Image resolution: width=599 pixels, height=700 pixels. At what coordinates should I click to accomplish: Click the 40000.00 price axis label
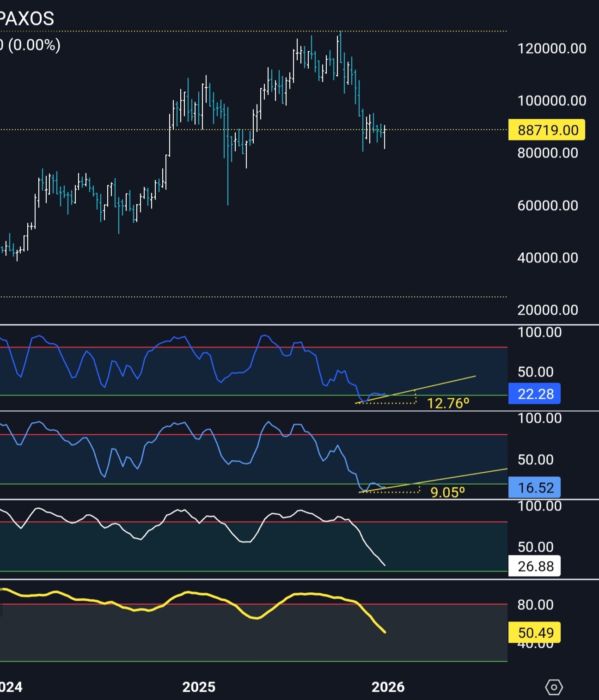[548, 257]
